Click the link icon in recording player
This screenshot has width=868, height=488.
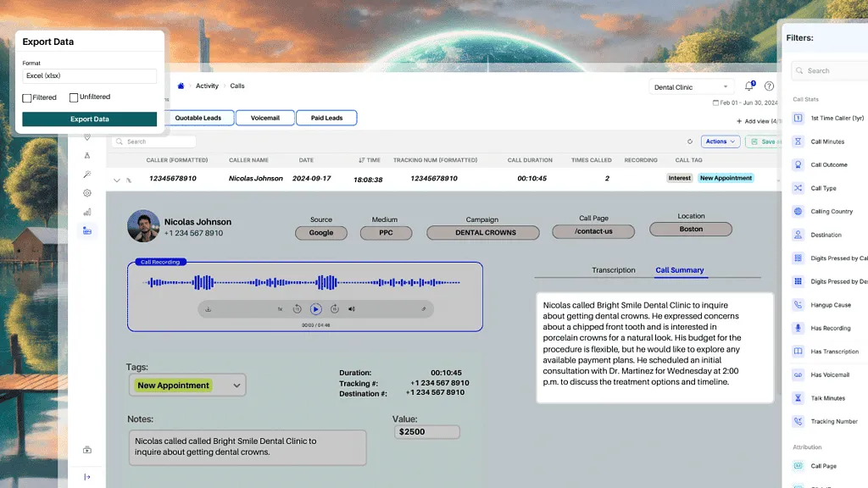424,309
